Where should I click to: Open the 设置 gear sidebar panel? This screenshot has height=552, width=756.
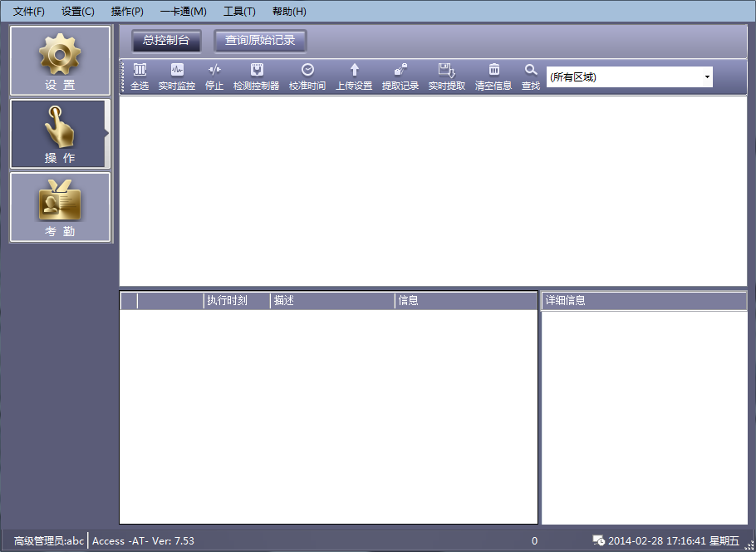(x=60, y=61)
